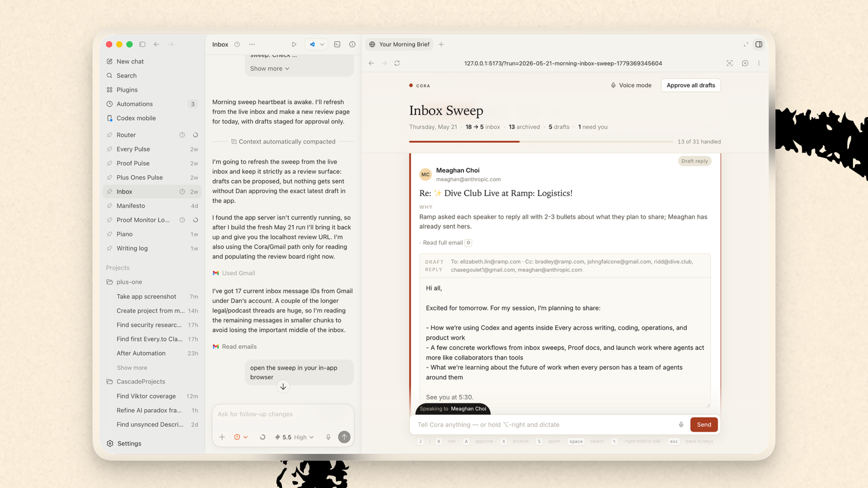Open the Piano pinned chat
This screenshot has height=488, width=868.
point(152,234)
